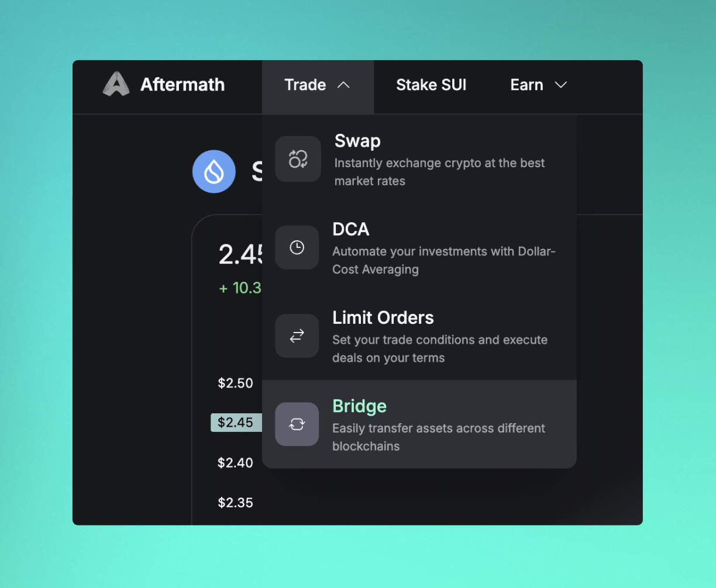Viewport: 716px width, 588px height.
Task: Open the Stake SUI page
Action: coord(431,85)
